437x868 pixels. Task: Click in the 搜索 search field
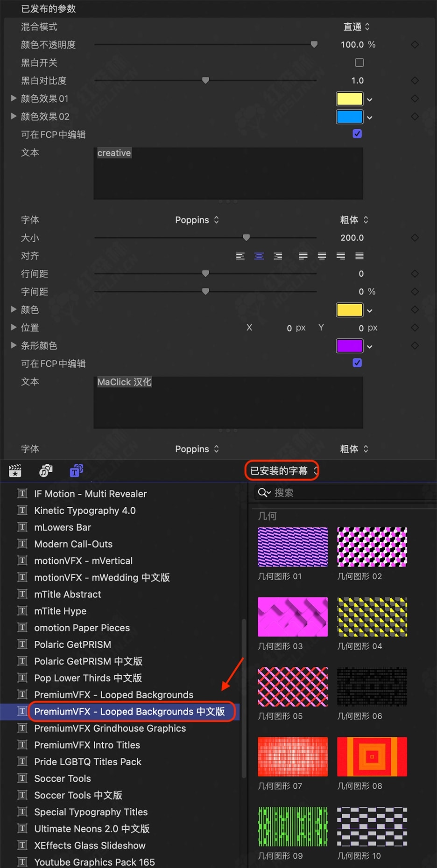(x=345, y=492)
